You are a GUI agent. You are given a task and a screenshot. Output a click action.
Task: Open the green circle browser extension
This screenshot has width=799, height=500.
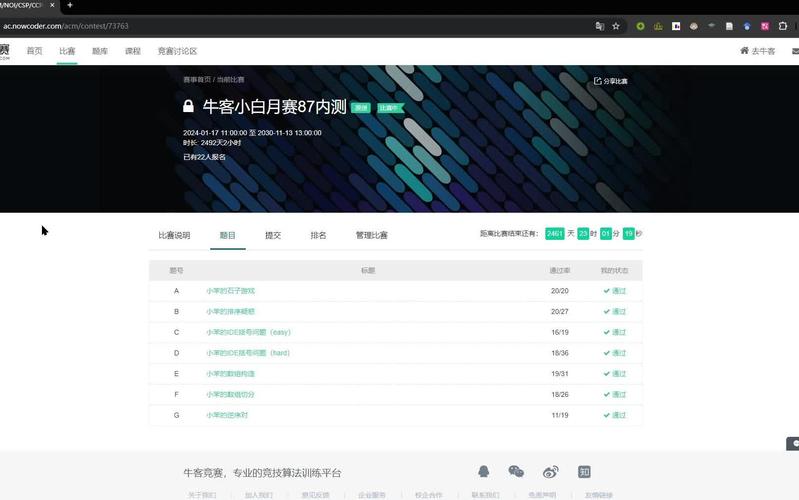(x=641, y=26)
